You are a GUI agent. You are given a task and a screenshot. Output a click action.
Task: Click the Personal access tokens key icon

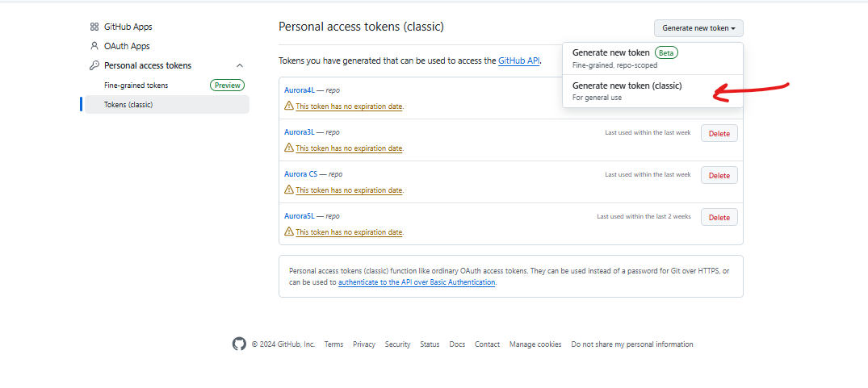94,65
